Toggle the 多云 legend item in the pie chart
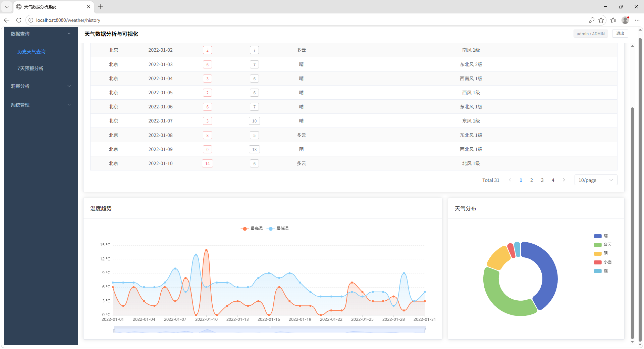 (603, 245)
